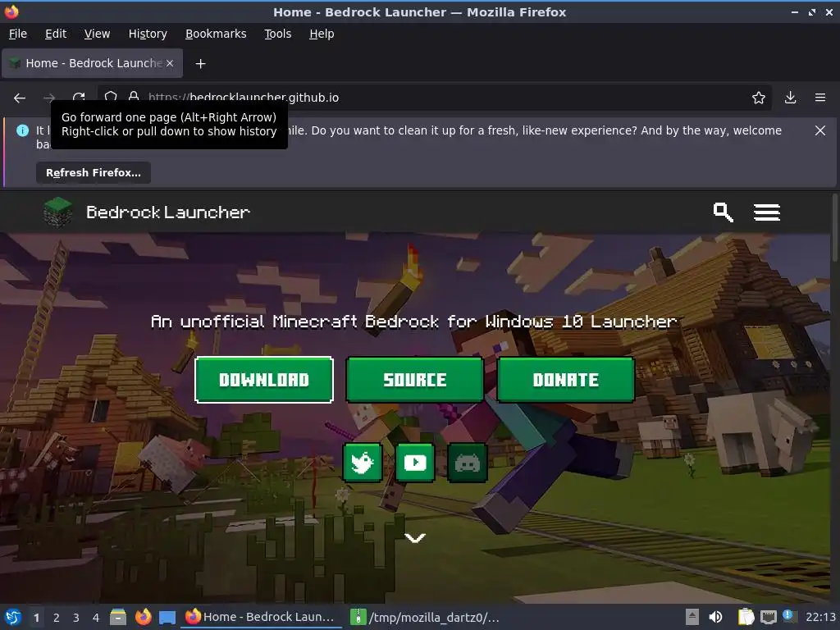Open the Help menu
Screen dimensions: 840x630
322,34
